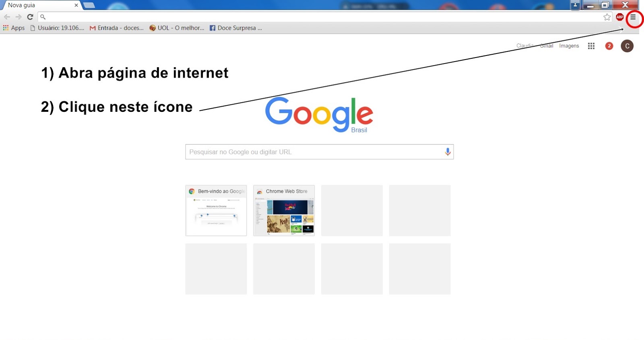Close the Nova guia tab
This screenshot has height=340, width=644.
(76, 5)
